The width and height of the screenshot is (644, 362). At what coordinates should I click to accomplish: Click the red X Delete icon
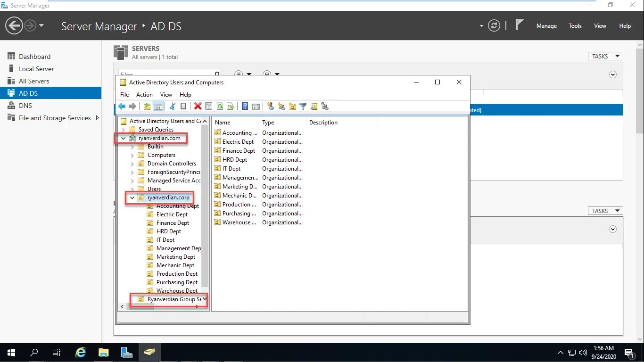click(198, 107)
